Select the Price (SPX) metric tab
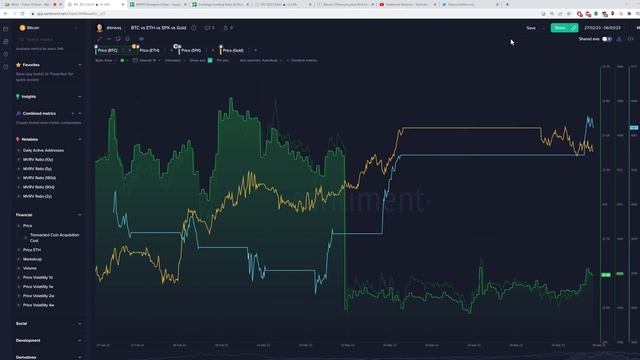Image resolution: width=640 pixels, height=360 pixels. 191,50
